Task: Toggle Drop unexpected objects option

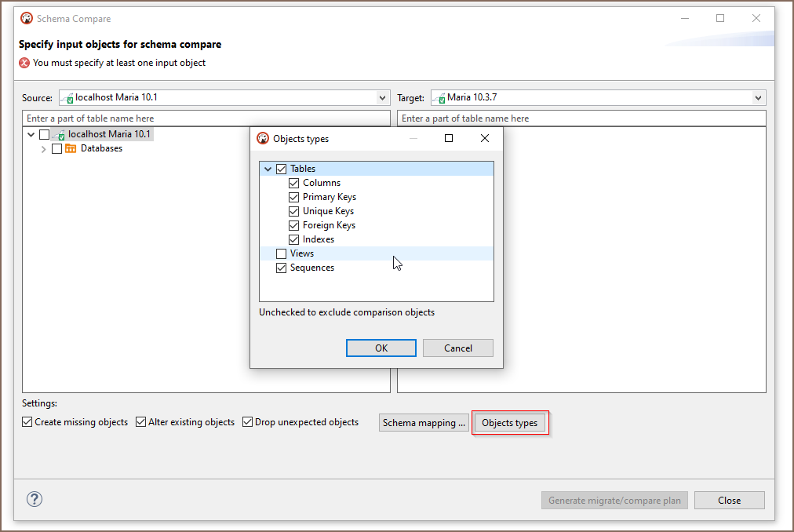Action: pos(248,422)
